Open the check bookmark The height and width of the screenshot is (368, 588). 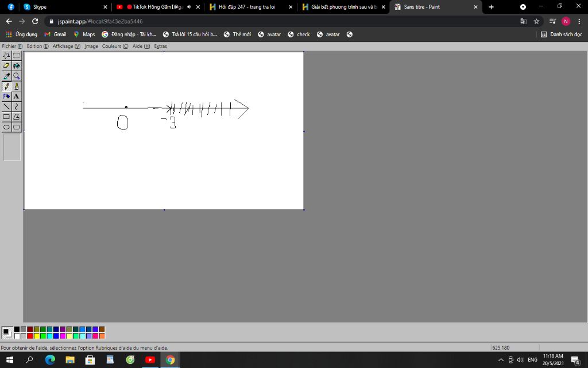[299, 34]
